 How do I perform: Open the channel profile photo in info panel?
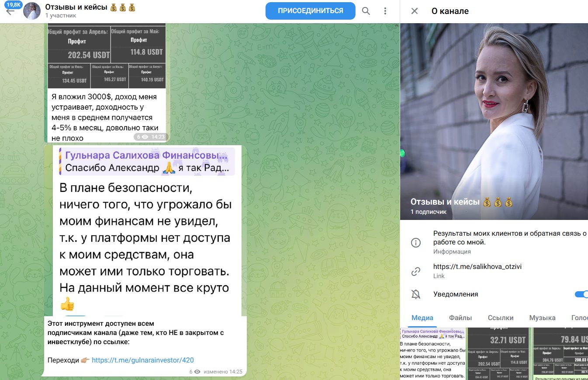(494, 122)
